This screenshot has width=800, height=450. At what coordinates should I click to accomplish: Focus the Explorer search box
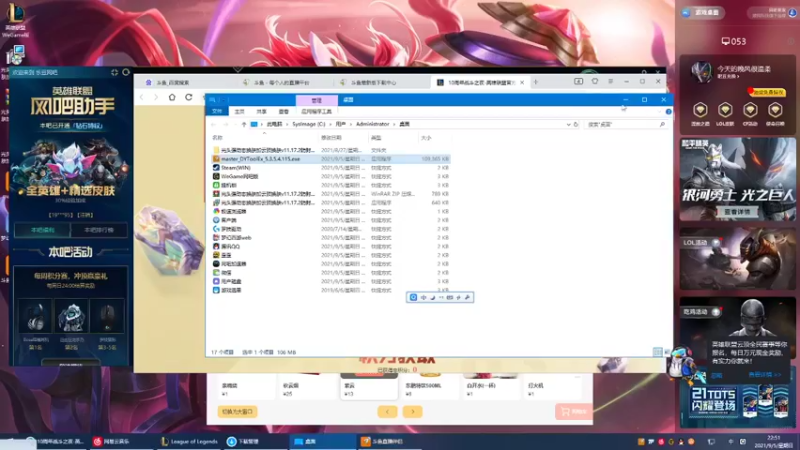click(x=625, y=124)
